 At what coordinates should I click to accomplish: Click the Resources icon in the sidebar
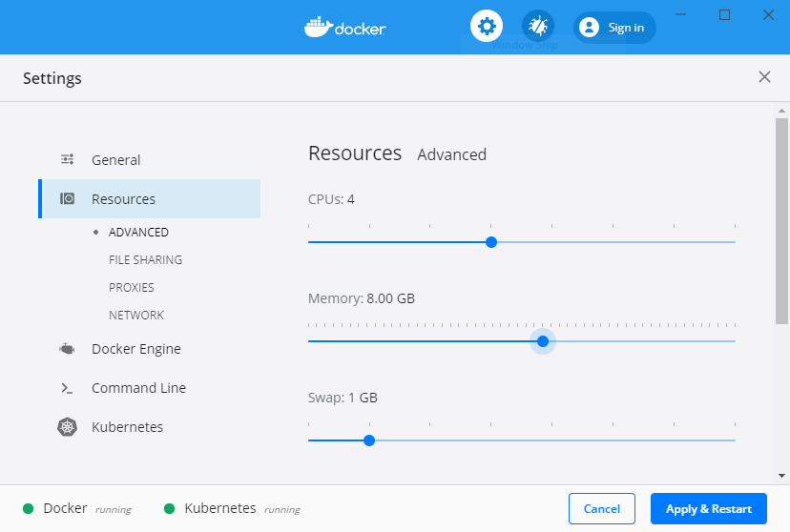[68, 199]
